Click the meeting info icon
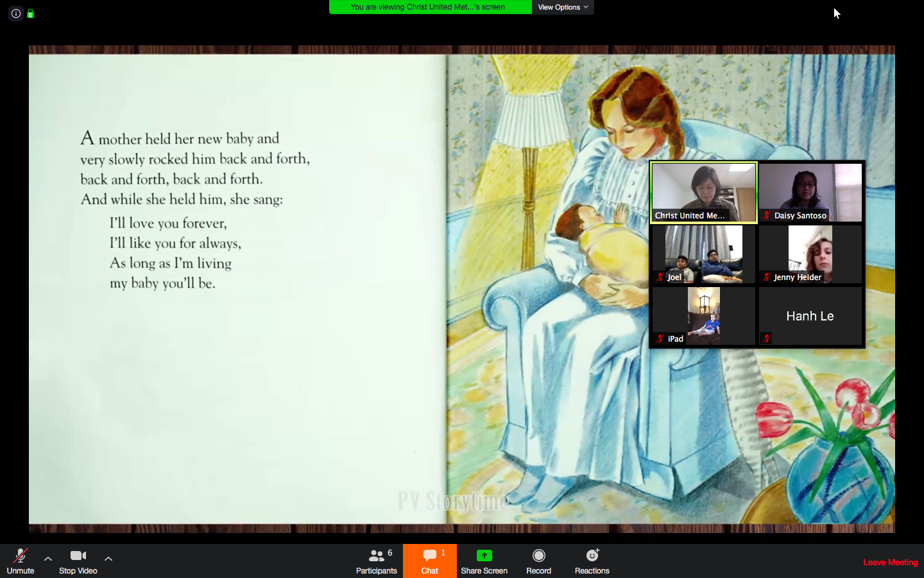924x578 pixels. 15,13
